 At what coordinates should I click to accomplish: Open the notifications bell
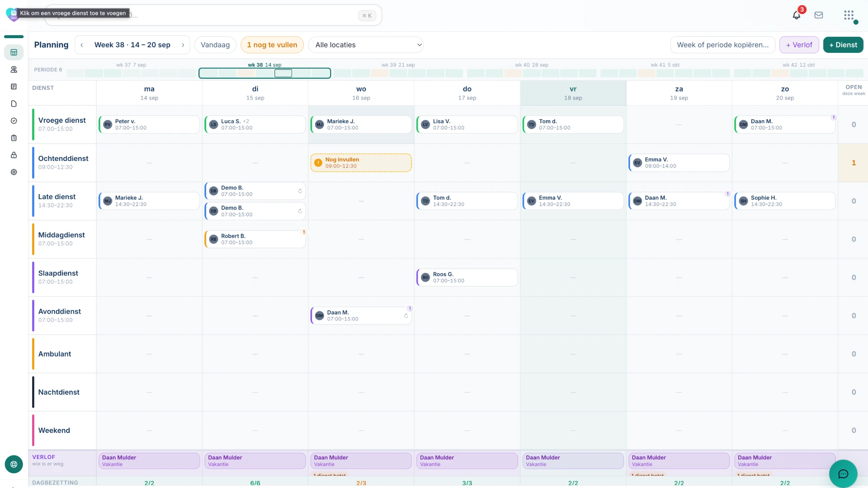(796, 15)
